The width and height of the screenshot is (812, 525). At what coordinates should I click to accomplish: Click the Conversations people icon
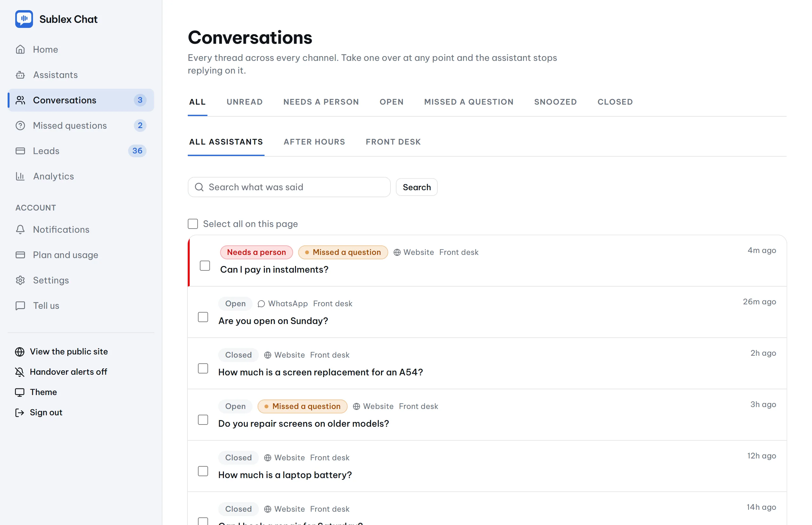(21, 100)
